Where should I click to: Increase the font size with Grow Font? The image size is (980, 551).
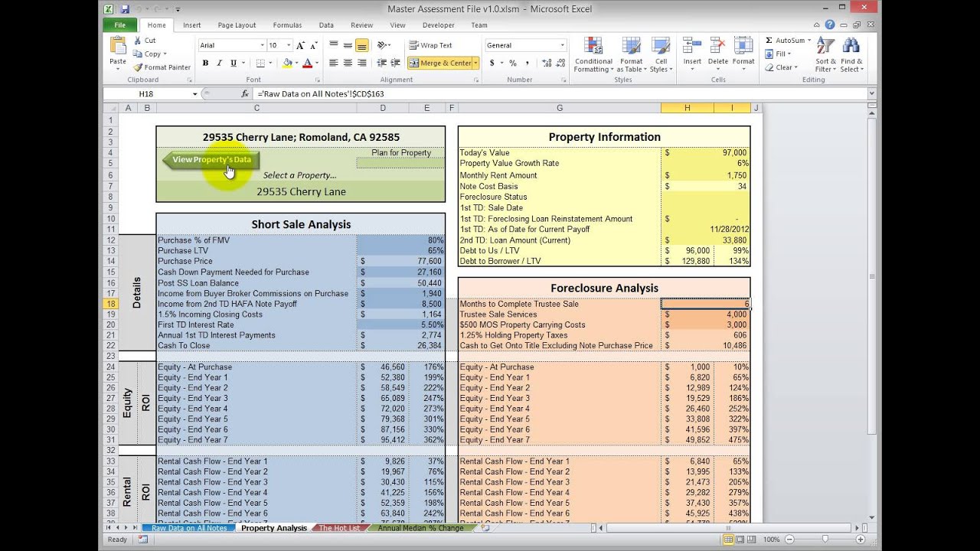tap(301, 46)
